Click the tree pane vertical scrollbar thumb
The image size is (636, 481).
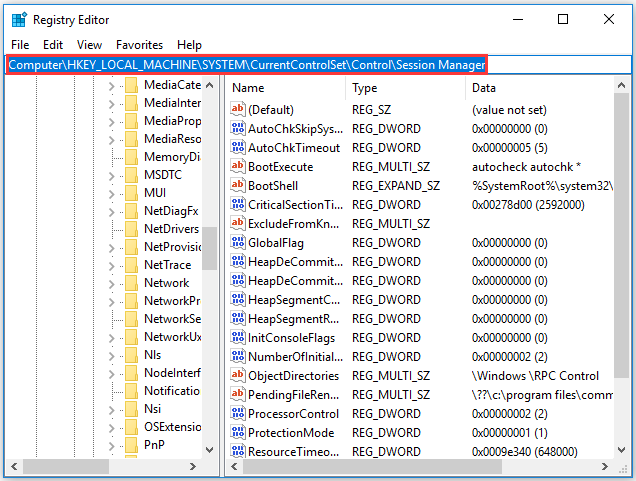(210, 248)
